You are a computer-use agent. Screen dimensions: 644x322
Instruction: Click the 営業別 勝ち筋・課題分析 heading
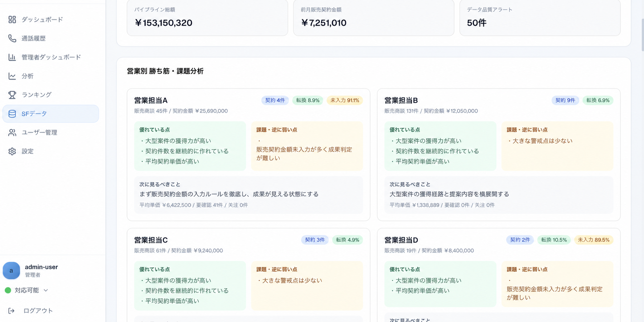(x=165, y=71)
